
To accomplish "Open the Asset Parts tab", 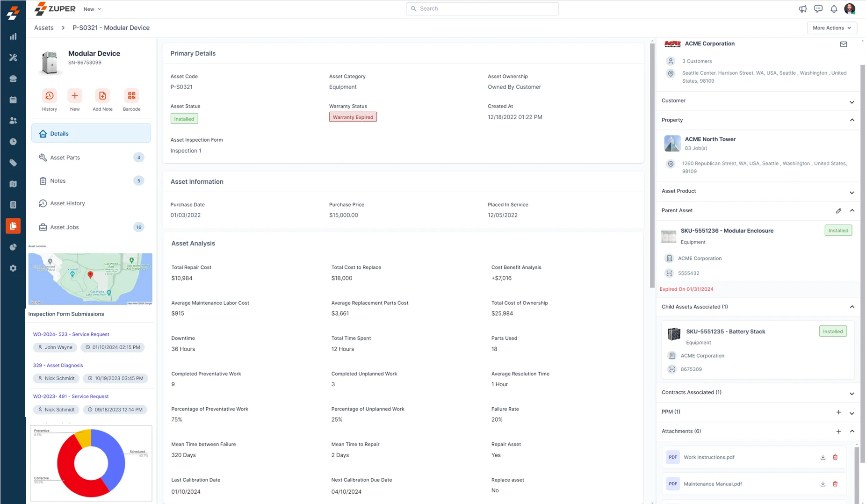I will coord(65,158).
